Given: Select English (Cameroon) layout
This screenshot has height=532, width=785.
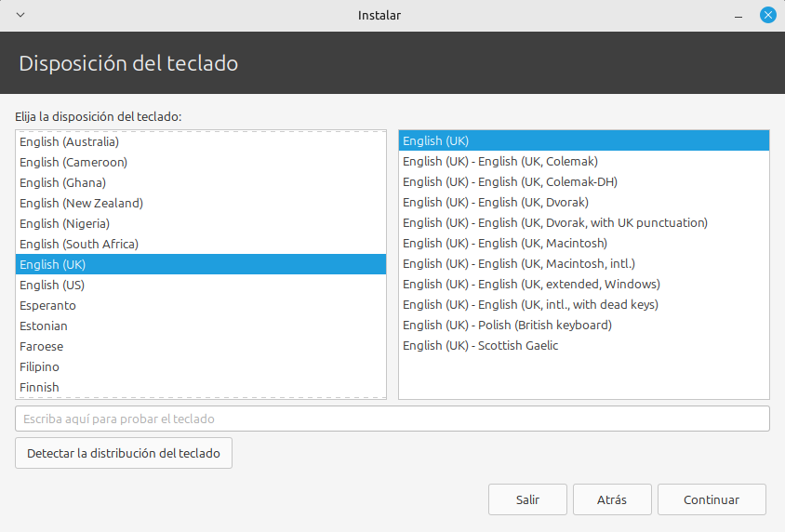Looking at the screenshot, I should (201, 162).
